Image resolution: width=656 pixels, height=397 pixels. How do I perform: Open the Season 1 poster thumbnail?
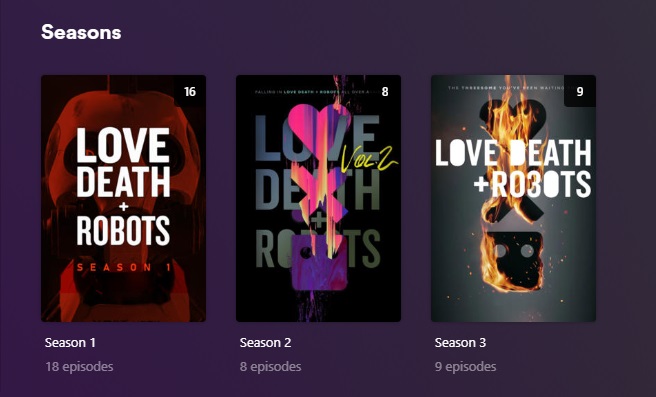(123, 198)
